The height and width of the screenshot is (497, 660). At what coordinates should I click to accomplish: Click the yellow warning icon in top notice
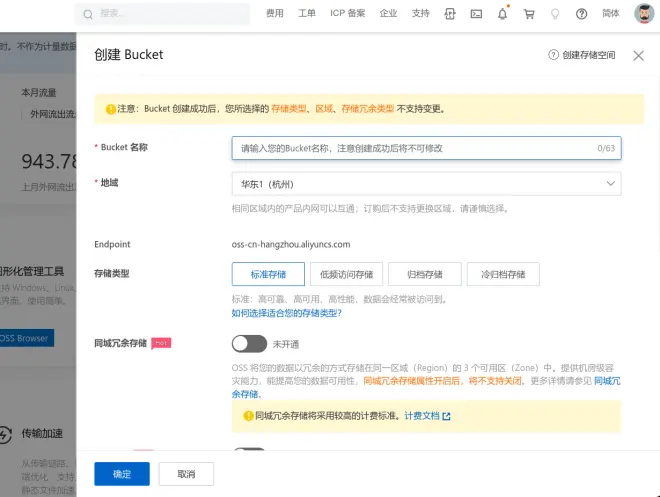[x=111, y=109]
